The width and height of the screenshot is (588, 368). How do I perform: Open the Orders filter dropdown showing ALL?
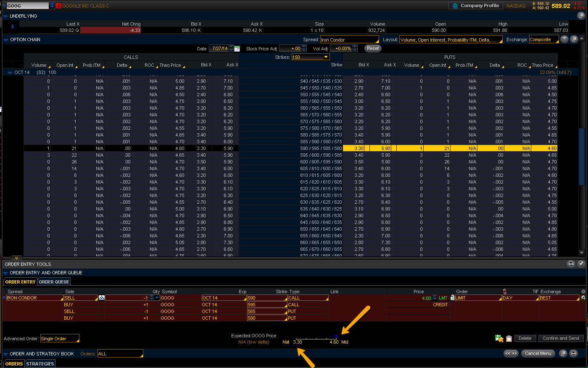coord(120,354)
